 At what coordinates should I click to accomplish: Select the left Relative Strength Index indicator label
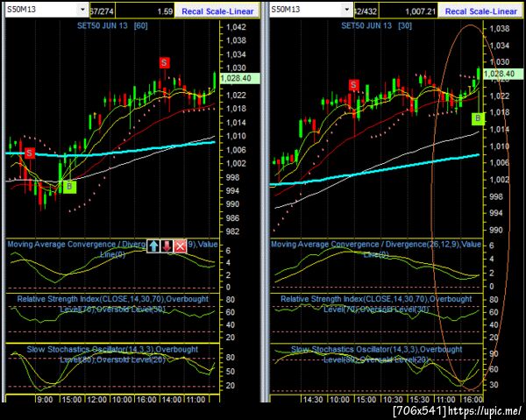(113, 303)
